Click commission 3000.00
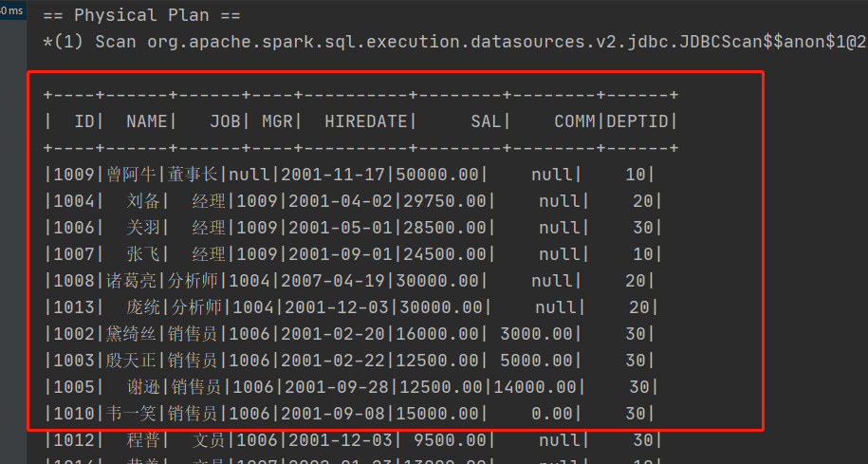The width and height of the screenshot is (868, 464). pyautogui.click(x=536, y=334)
